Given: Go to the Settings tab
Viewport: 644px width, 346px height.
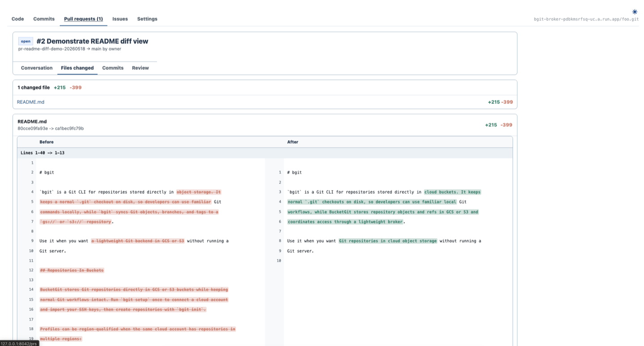Looking at the screenshot, I should [147, 19].
